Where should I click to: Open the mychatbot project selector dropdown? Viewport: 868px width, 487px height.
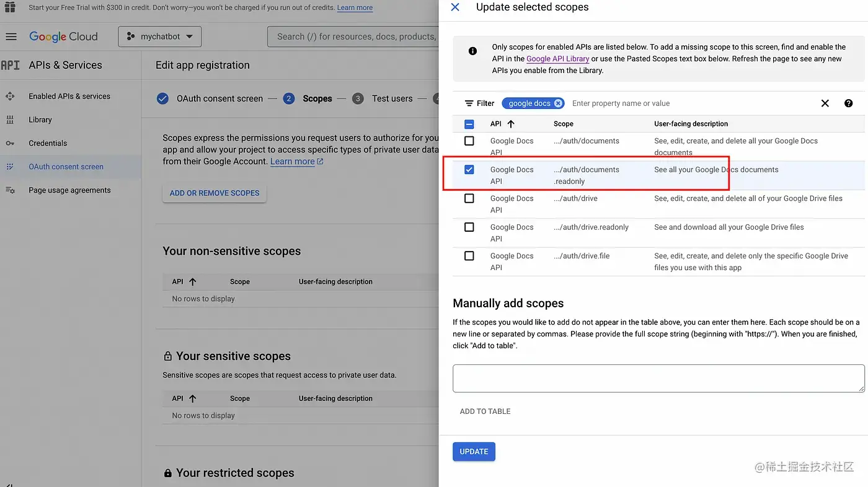pyautogui.click(x=160, y=37)
